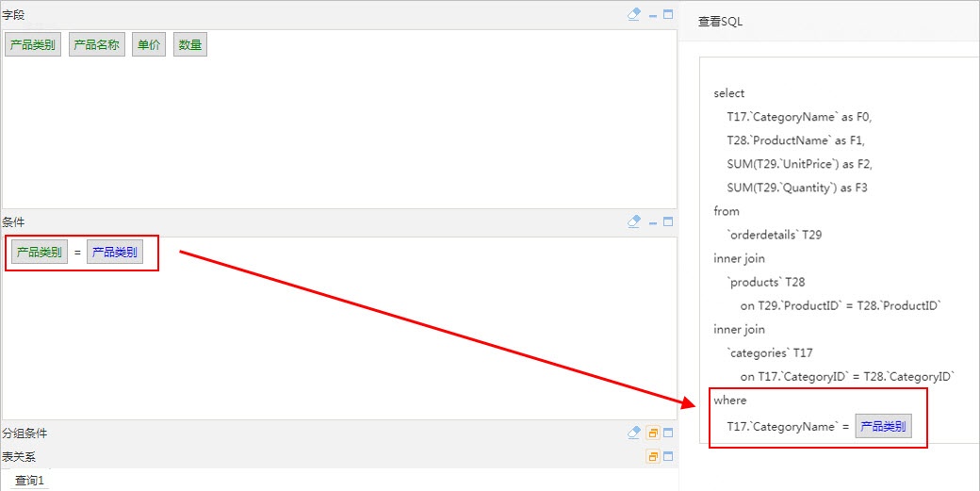Click the on T17.`CategoryID` = T28.`CategoryID` line

847,377
